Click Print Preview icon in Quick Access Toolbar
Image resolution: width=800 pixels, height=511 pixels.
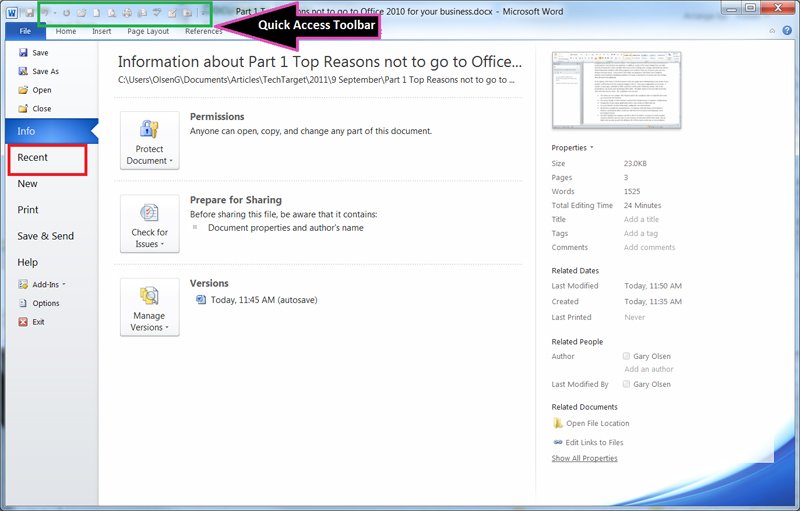pos(112,13)
